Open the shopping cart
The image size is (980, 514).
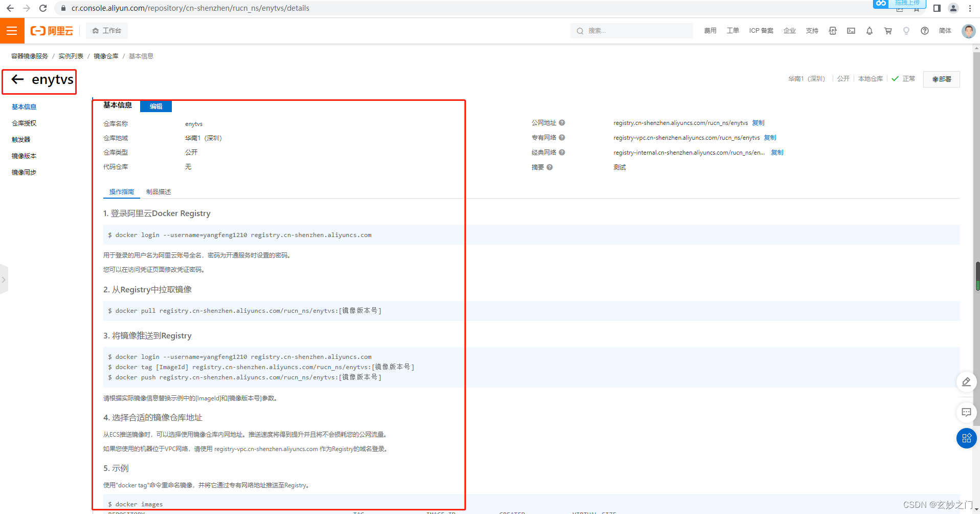click(888, 31)
